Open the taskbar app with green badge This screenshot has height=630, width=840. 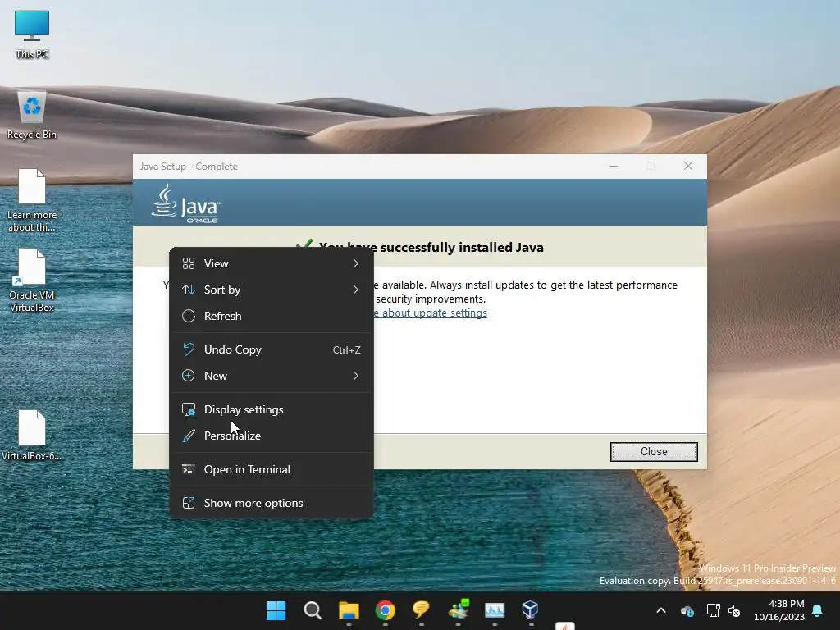(x=459, y=610)
